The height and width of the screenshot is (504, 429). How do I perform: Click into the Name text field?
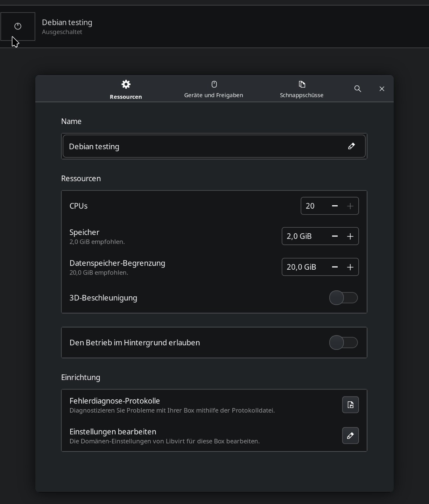(x=203, y=146)
